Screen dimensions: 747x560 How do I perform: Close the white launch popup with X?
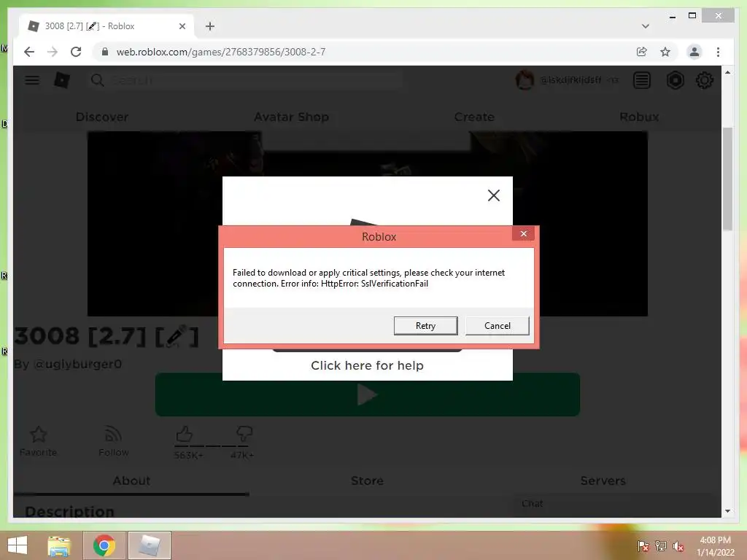[494, 195]
